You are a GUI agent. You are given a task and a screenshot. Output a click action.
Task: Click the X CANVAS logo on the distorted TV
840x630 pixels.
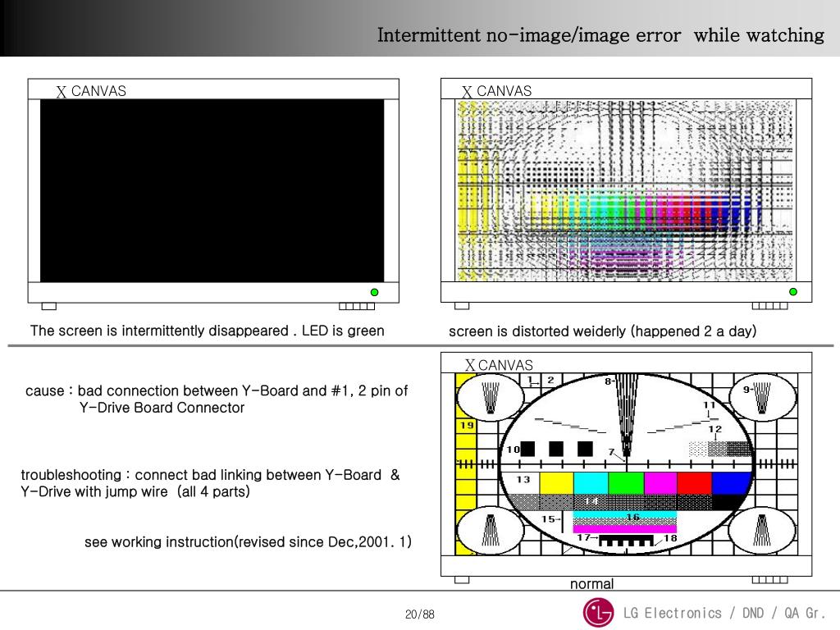[496, 91]
